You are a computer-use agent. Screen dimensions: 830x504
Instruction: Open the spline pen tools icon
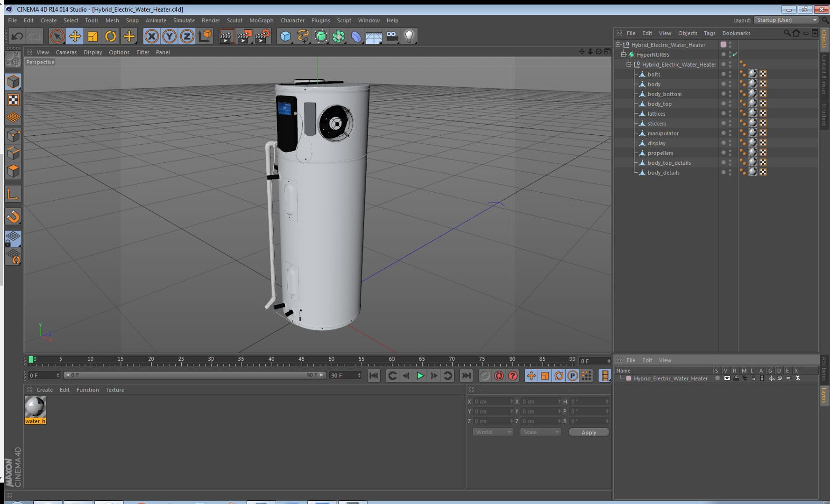[x=303, y=36]
